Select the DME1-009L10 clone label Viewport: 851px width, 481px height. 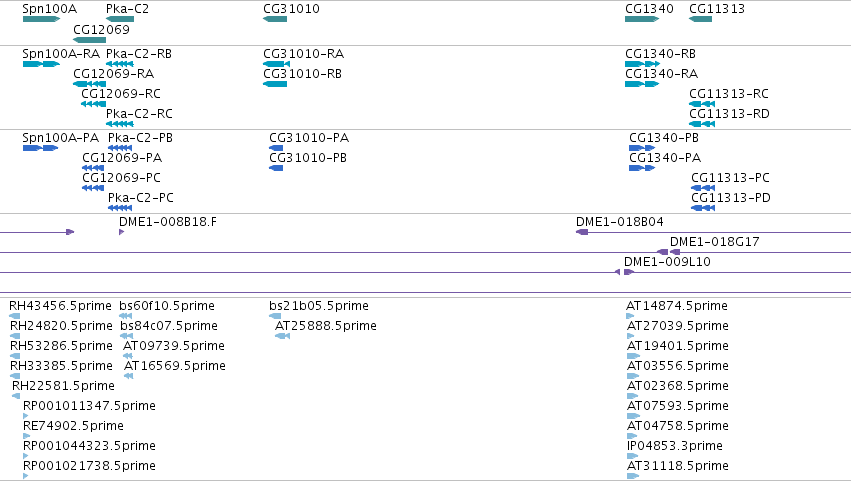coord(668,262)
